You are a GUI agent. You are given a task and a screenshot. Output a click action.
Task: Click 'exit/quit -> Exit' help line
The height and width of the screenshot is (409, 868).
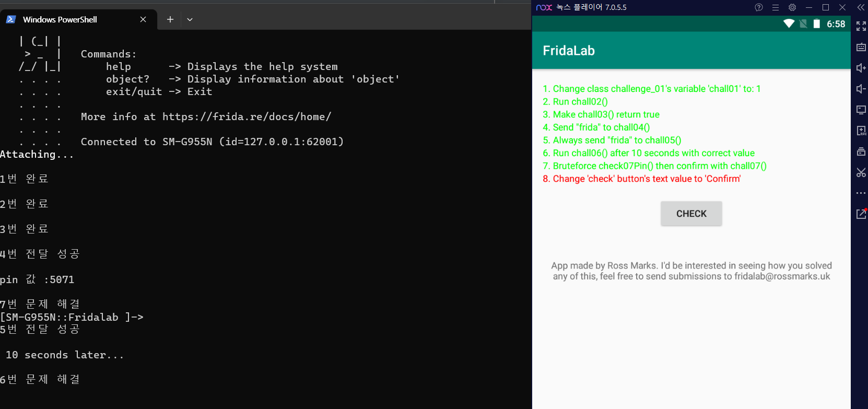159,91
